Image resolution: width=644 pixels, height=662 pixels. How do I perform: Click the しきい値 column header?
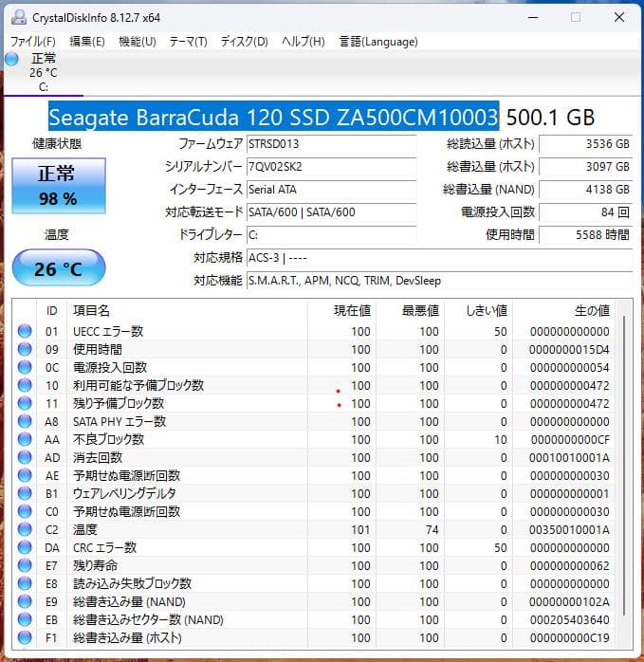point(478,311)
